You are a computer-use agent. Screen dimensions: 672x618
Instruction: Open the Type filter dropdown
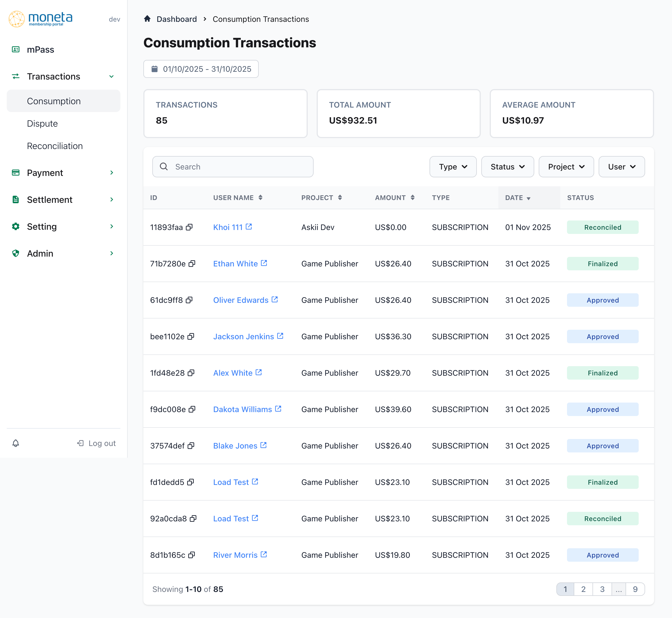click(453, 166)
